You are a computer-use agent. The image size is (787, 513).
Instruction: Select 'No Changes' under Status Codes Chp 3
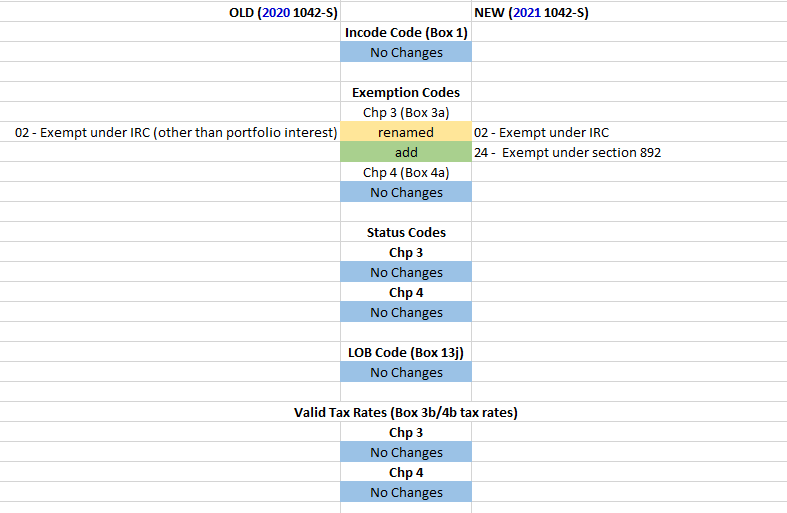coord(406,272)
